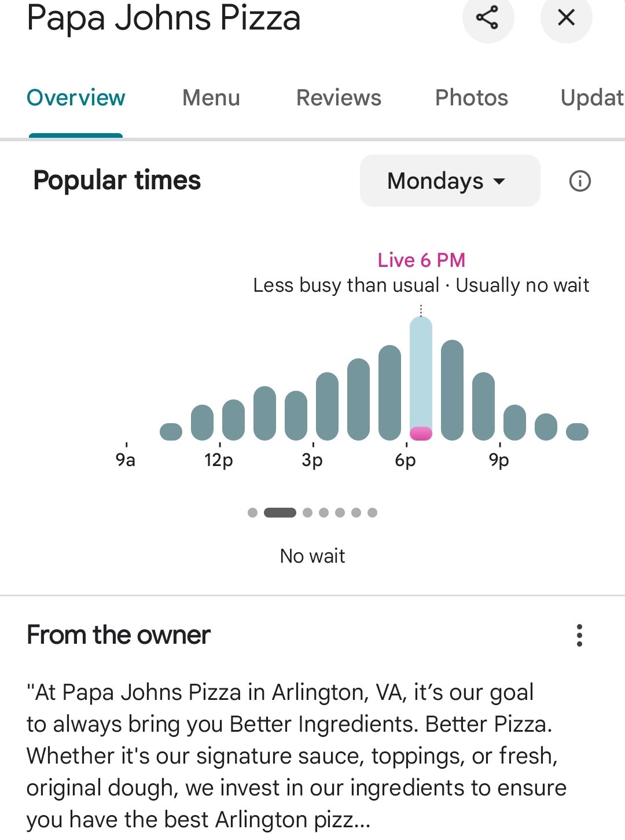
Task: Open the From the owner three-dot menu
Action: 579,636
